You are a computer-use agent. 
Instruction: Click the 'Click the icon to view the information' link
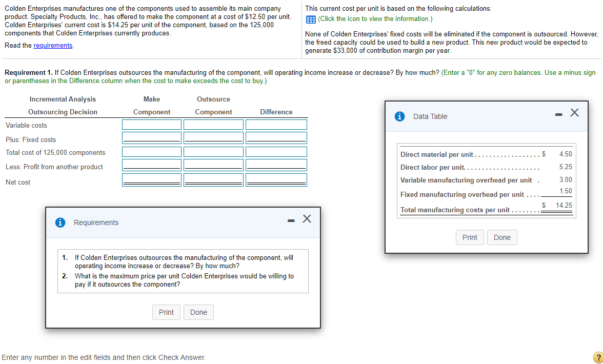coord(375,19)
